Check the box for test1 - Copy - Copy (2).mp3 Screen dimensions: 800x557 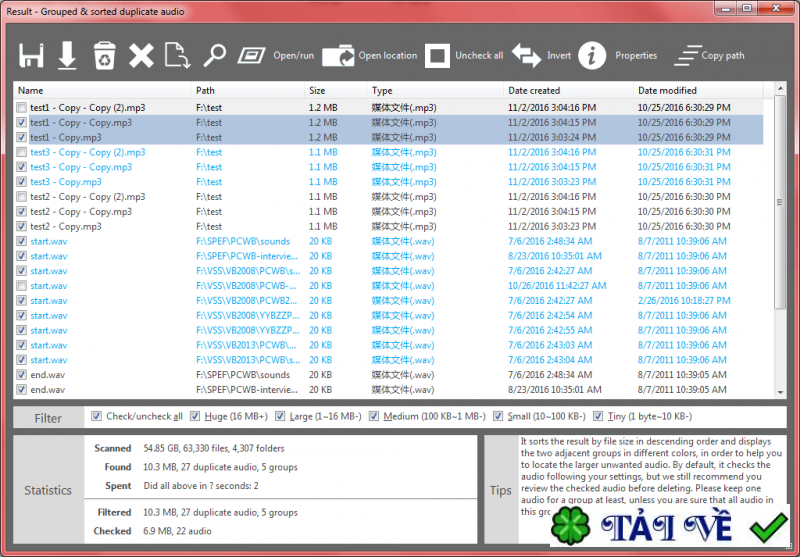[21, 108]
